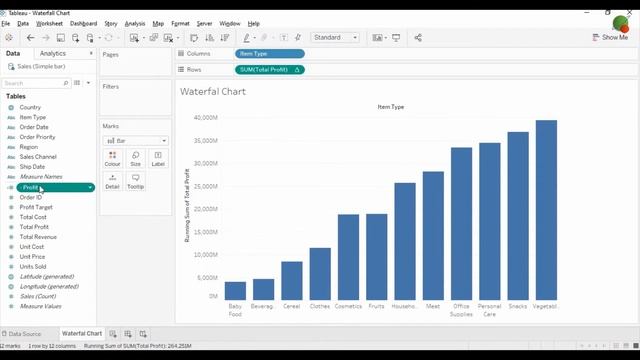Open the Data pane sort dropdown arrow
640x360 pixels.
pyautogui.click(x=88, y=83)
